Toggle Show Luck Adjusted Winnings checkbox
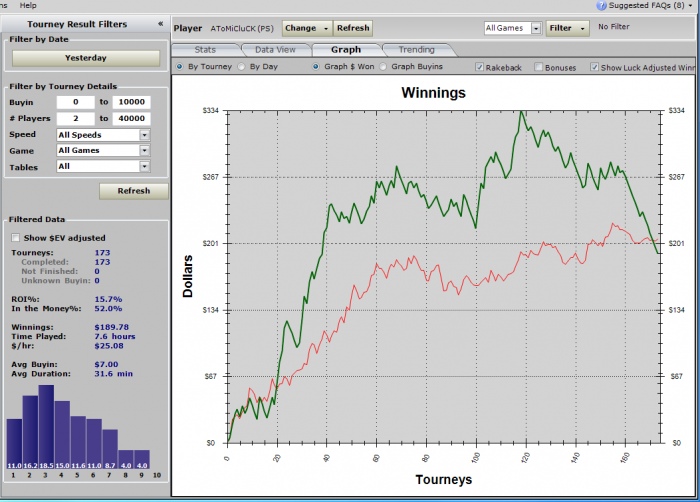 594,67
